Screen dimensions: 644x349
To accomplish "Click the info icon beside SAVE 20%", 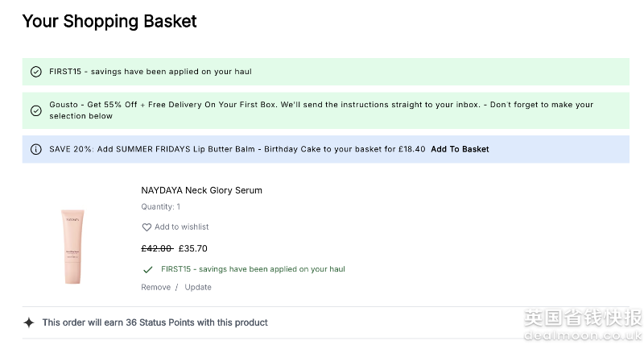I will (35, 149).
